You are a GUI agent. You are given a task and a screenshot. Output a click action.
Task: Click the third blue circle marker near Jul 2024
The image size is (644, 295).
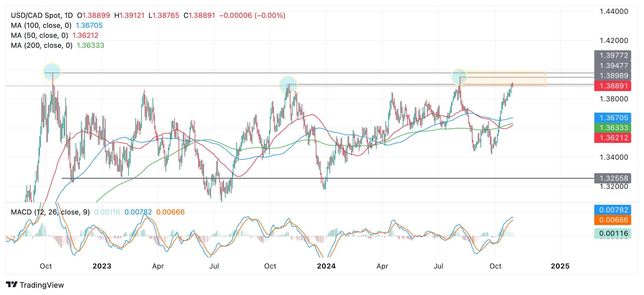coord(459,76)
